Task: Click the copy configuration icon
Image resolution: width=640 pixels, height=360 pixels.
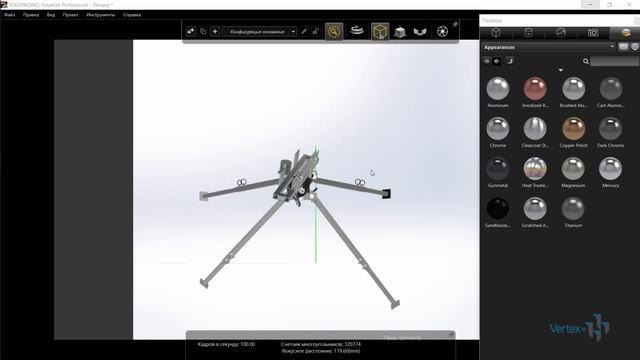Action: 203,31
